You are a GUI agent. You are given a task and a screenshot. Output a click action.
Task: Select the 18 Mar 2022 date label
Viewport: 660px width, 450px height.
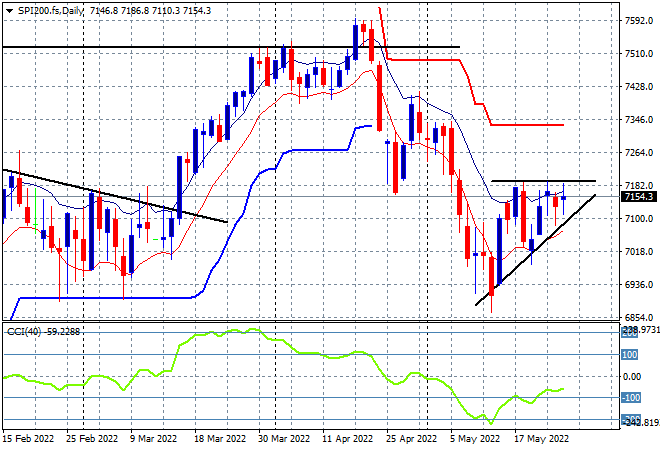[x=220, y=439]
